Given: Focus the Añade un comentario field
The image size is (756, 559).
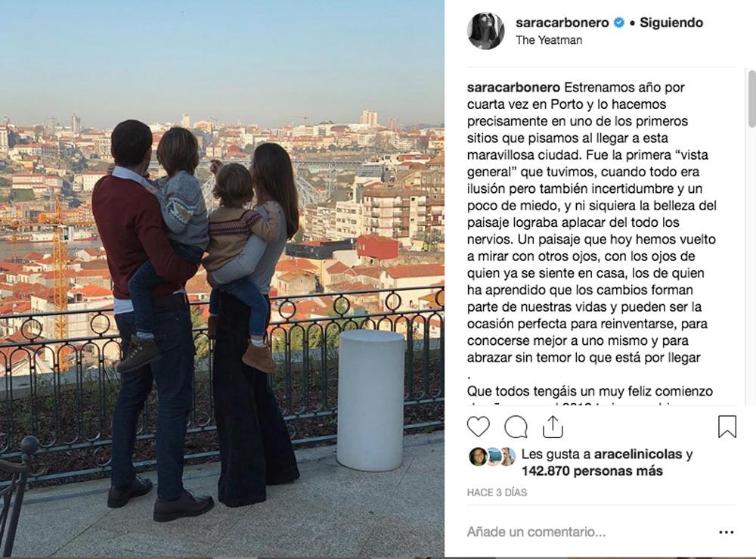Looking at the screenshot, I should tap(588, 532).
